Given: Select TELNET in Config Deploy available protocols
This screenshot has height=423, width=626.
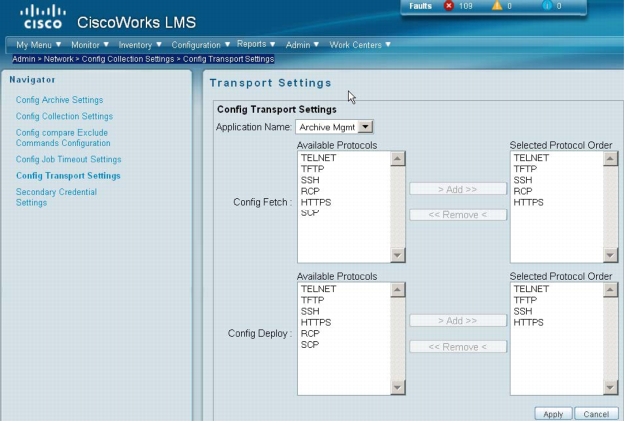Looking at the screenshot, I should coord(319,289).
